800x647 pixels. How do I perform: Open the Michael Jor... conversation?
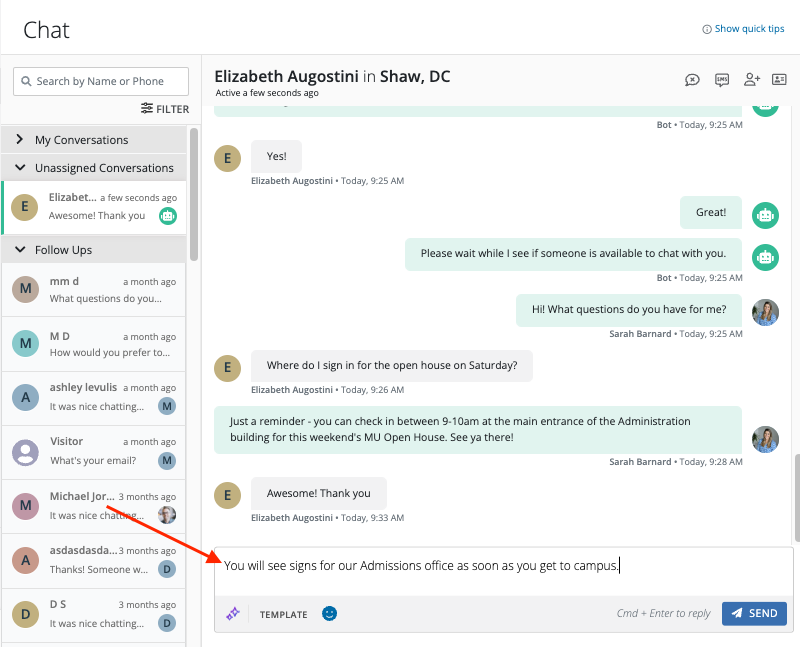(95, 505)
